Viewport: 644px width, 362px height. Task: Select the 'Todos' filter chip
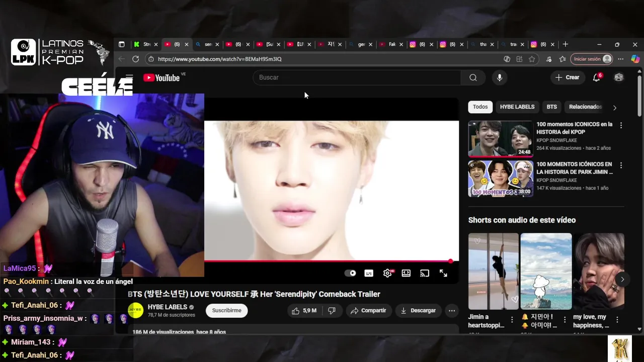pyautogui.click(x=480, y=107)
